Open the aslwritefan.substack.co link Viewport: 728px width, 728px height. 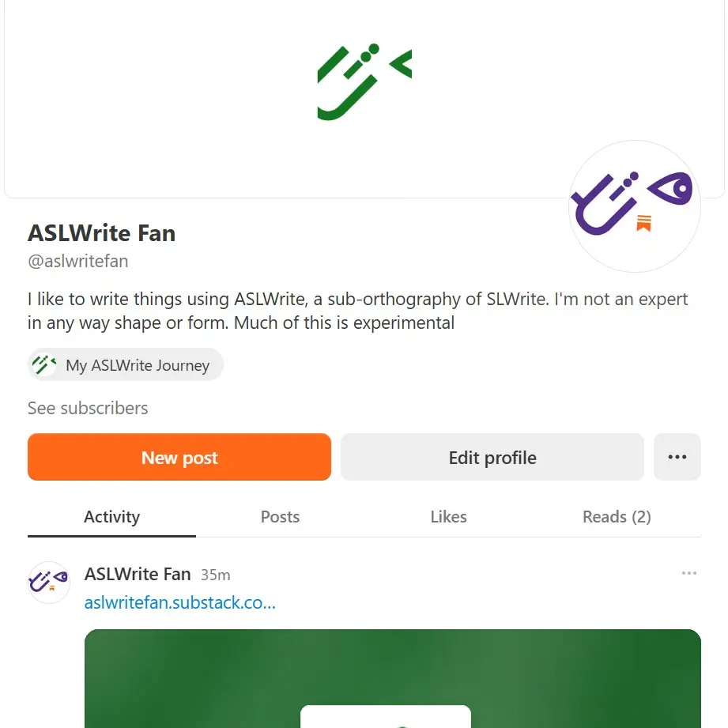(179, 602)
